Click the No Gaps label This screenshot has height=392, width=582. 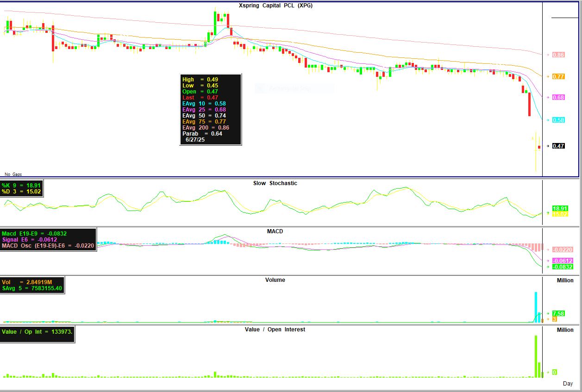pos(13,174)
